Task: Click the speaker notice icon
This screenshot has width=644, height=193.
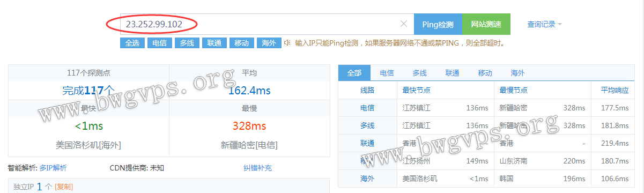Action: [287, 42]
